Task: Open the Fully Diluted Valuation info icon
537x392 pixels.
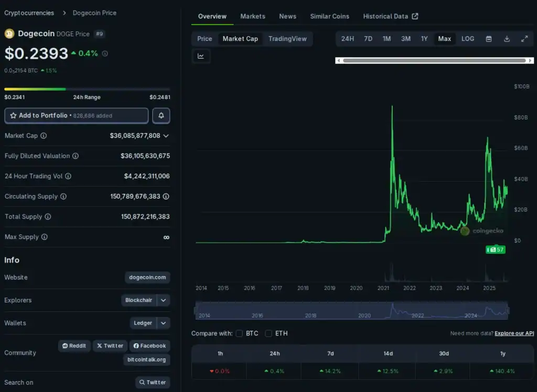Action: 76,156
